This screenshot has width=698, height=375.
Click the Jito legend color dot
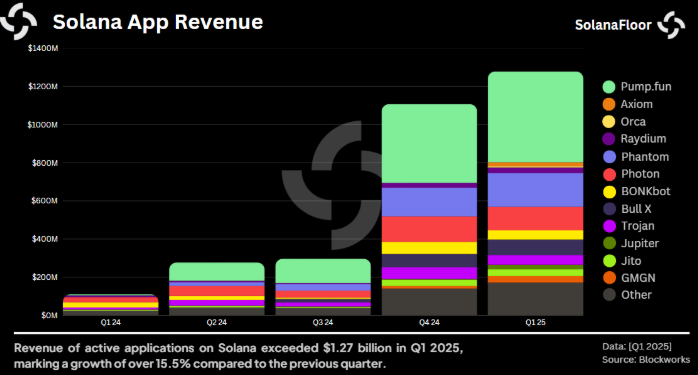(609, 261)
